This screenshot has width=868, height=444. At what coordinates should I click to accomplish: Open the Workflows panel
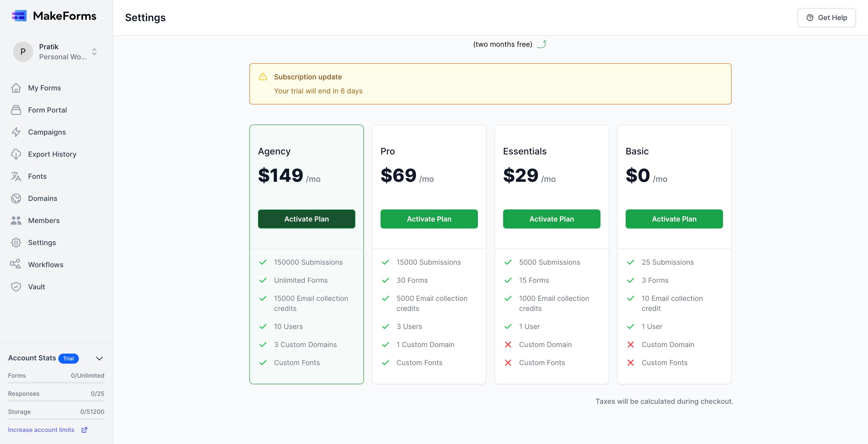tap(45, 264)
